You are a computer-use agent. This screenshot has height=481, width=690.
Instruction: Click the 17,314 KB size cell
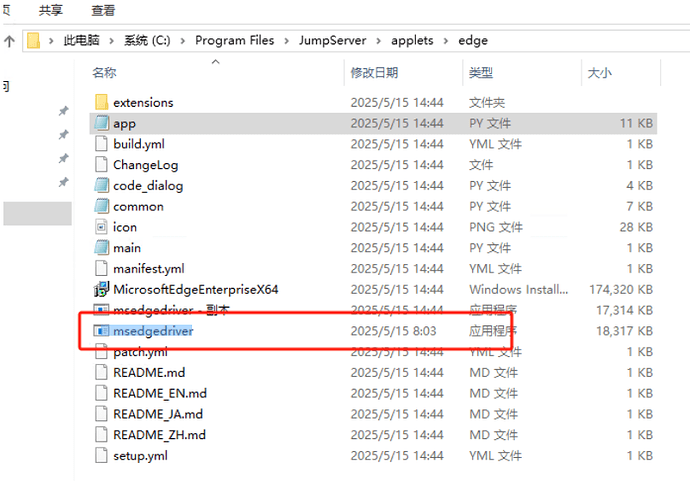point(624,310)
